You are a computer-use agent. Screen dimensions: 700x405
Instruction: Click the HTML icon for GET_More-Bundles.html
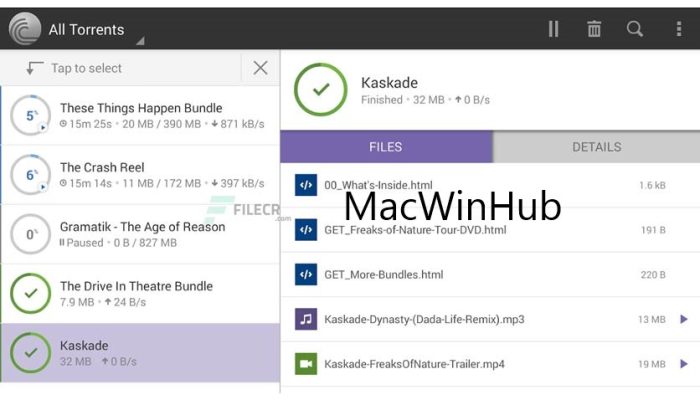306,274
